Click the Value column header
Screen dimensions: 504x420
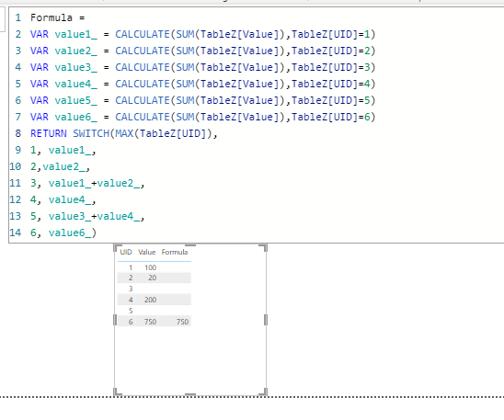coord(147,252)
